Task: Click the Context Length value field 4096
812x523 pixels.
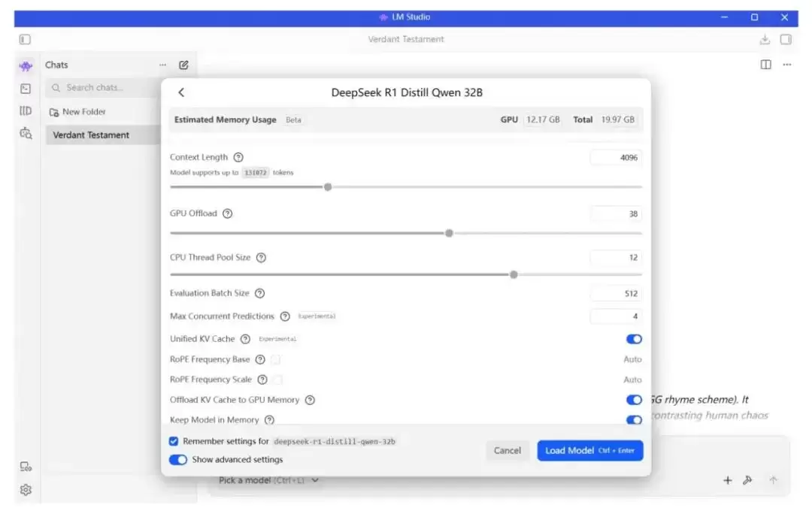Action: 615,157
